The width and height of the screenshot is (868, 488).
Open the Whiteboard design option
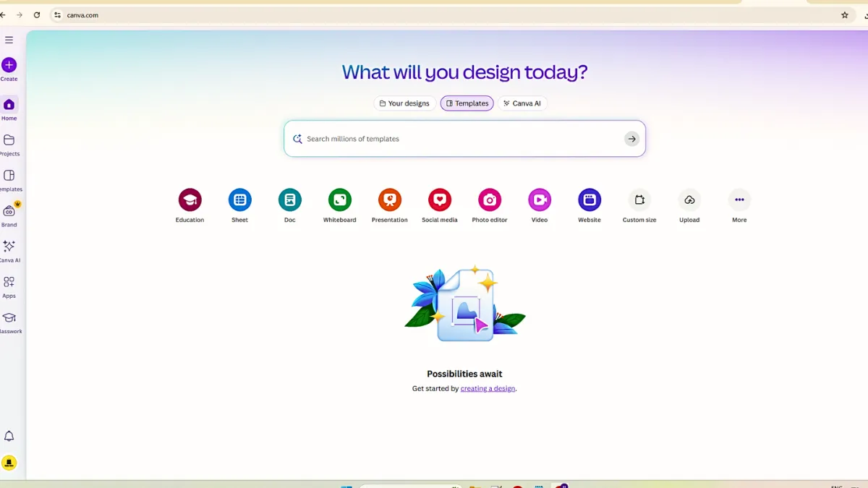pos(339,200)
